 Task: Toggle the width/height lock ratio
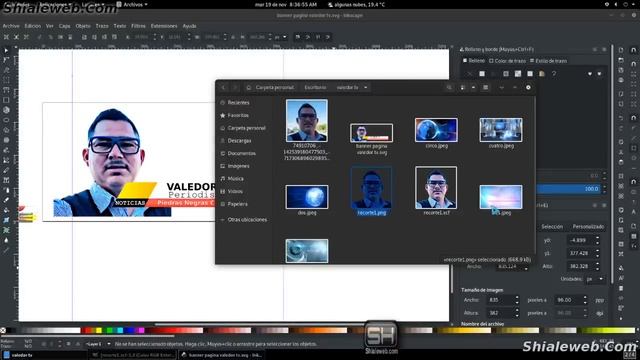coord(233,37)
